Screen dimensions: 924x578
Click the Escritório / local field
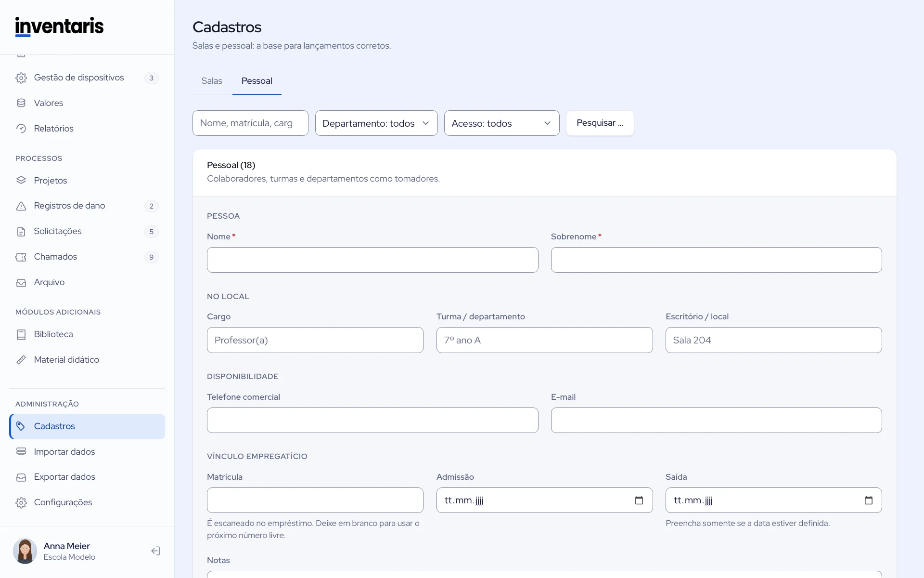773,340
